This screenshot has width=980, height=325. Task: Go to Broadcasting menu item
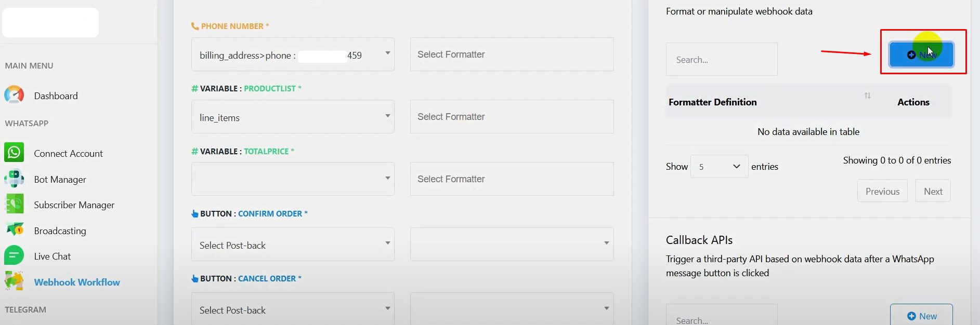pyautogui.click(x=60, y=231)
